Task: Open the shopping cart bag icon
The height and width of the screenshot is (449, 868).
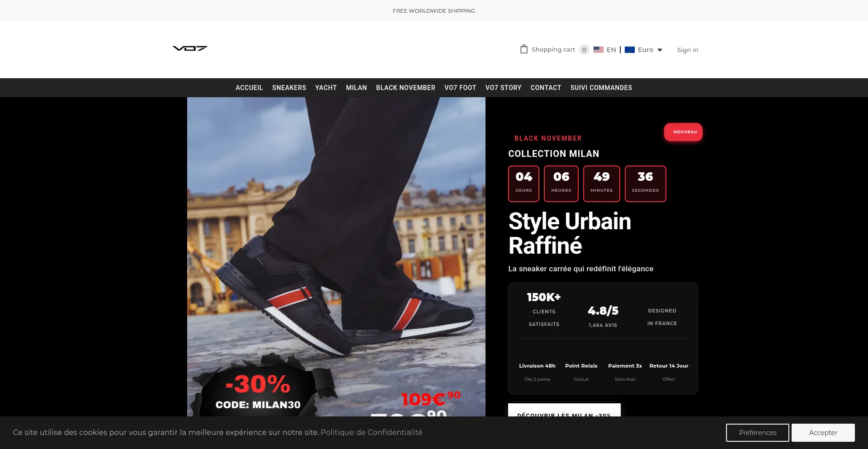Action: [524, 49]
